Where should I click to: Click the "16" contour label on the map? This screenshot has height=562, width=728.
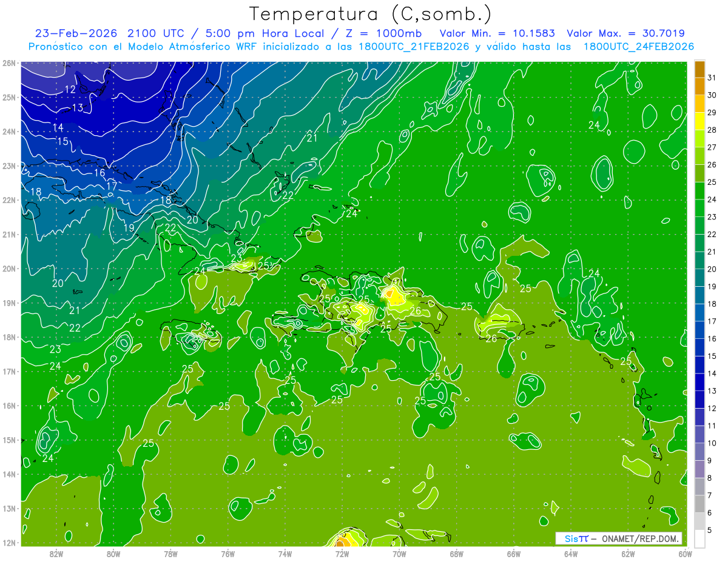click(99, 173)
